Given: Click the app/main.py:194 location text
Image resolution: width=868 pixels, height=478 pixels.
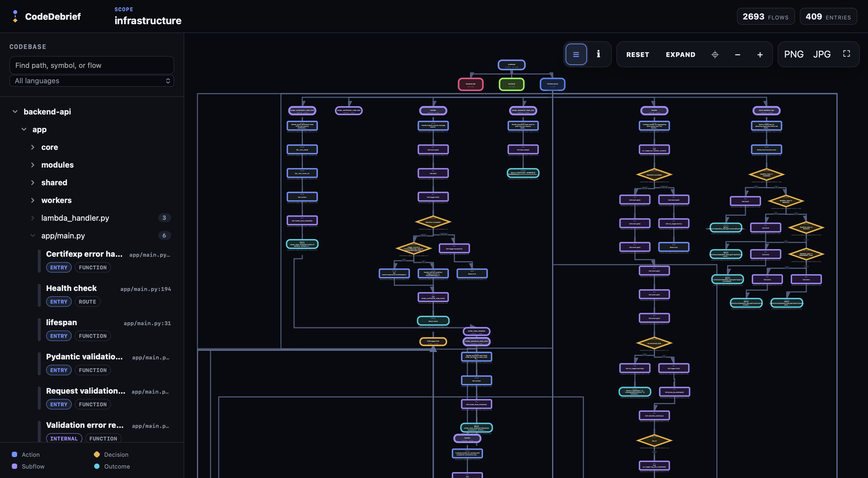Looking at the screenshot, I should click(x=146, y=289).
